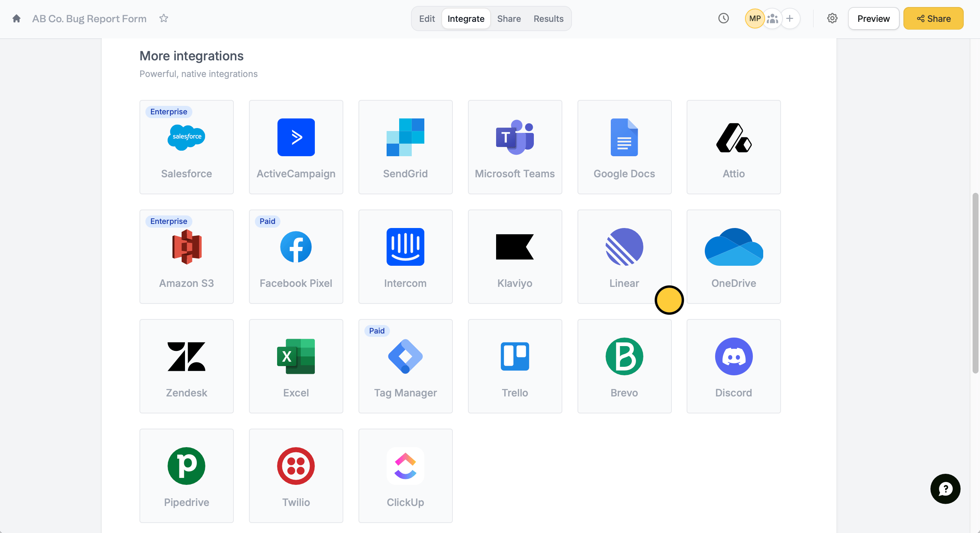Select the Zendesk integration
Screen dimensions: 980x533
(186, 366)
